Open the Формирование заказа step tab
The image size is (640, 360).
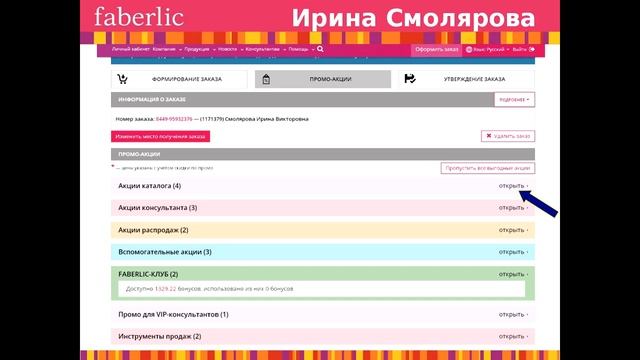[179, 79]
